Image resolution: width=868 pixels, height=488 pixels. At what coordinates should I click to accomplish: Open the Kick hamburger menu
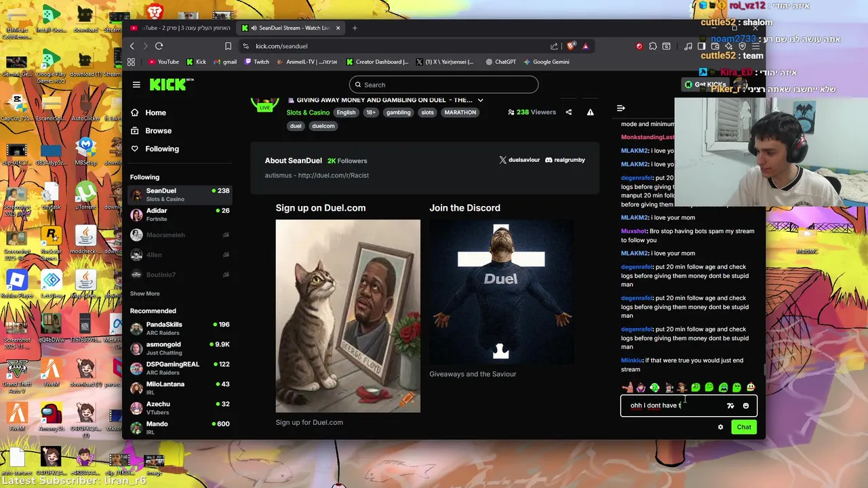[x=136, y=85]
